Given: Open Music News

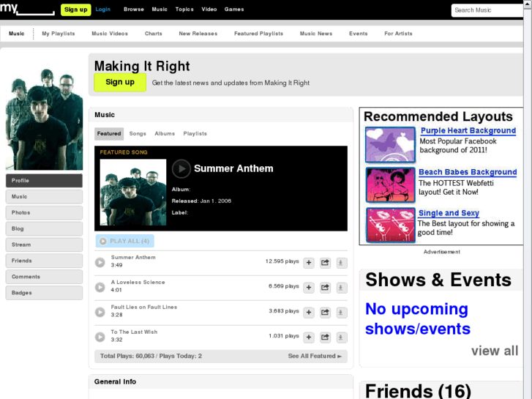Looking at the screenshot, I should [x=316, y=34].
